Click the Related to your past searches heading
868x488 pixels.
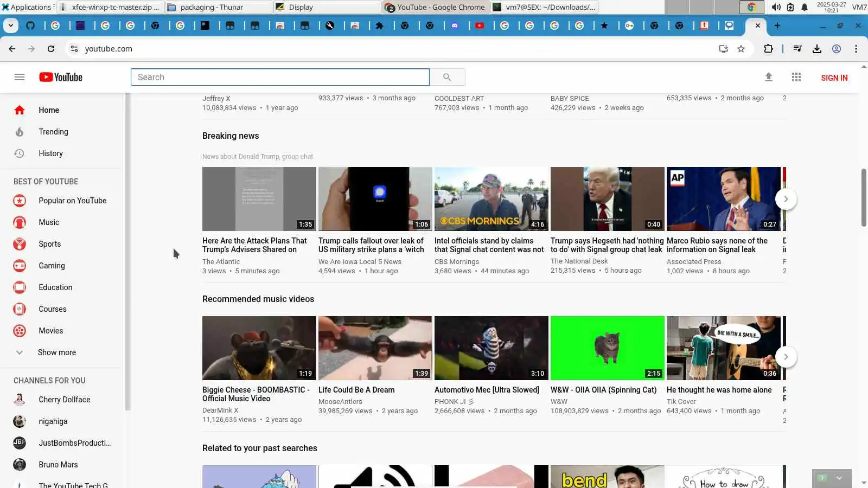point(260,448)
